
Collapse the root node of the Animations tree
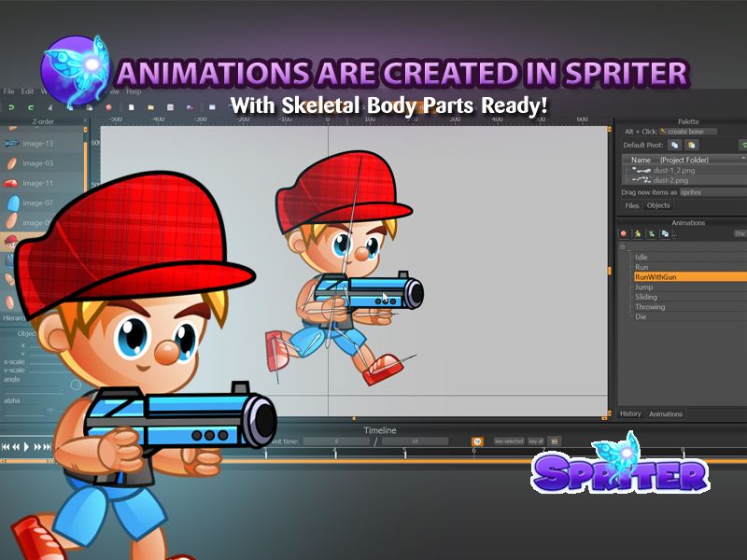point(623,246)
